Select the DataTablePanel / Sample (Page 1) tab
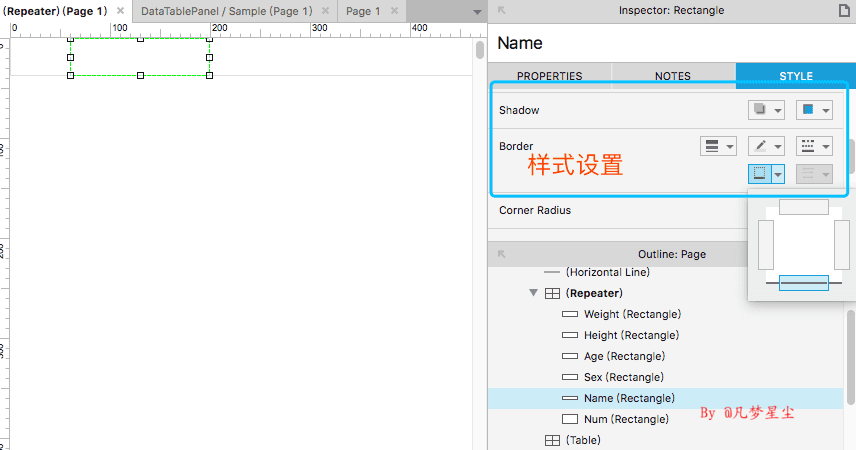Image resolution: width=856 pixels, height=450 pixels. pos(227,11)
